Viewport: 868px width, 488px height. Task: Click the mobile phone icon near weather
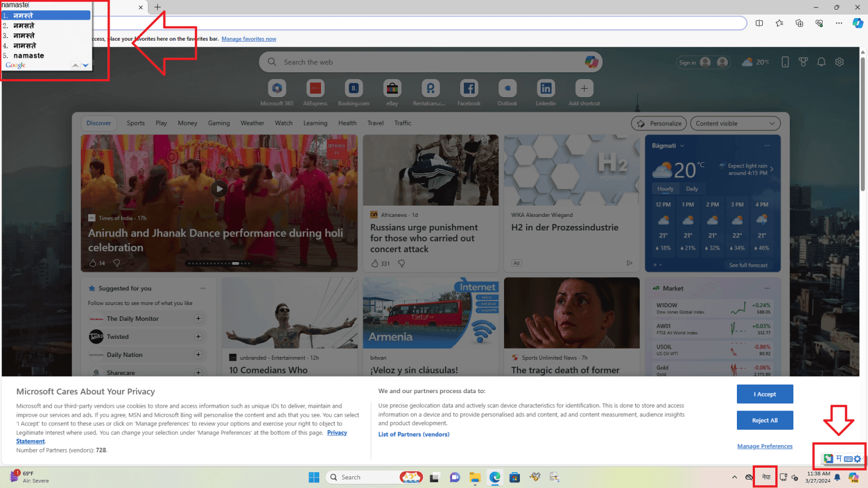point(785,62)
